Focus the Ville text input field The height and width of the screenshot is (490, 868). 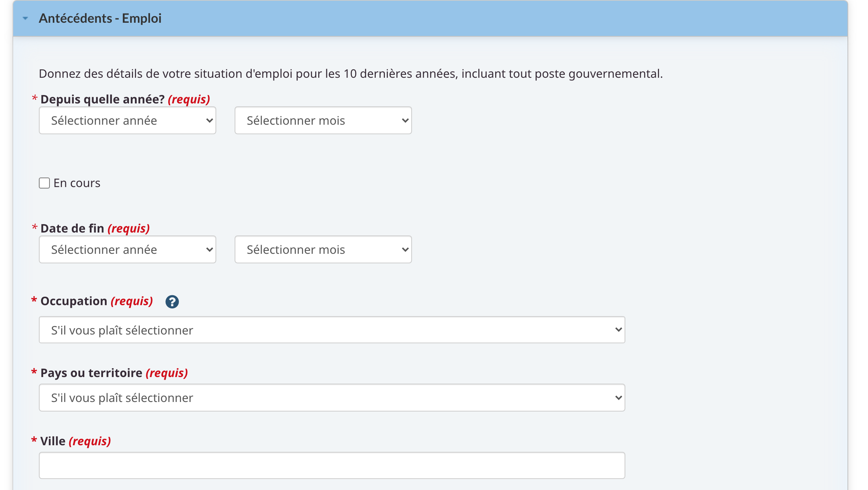[x=332, y=465]
